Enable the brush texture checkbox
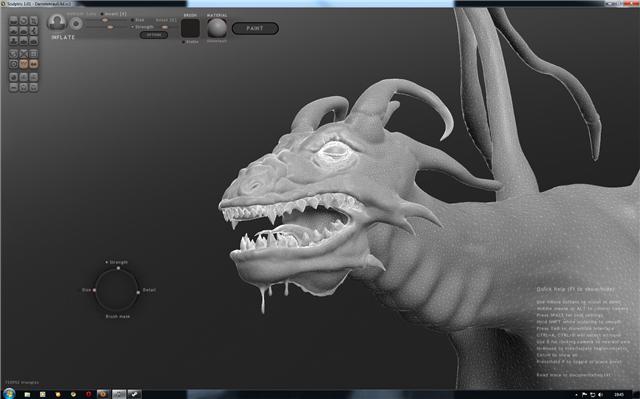This screenshot has width=640, height=399. (x=184, y=42)
